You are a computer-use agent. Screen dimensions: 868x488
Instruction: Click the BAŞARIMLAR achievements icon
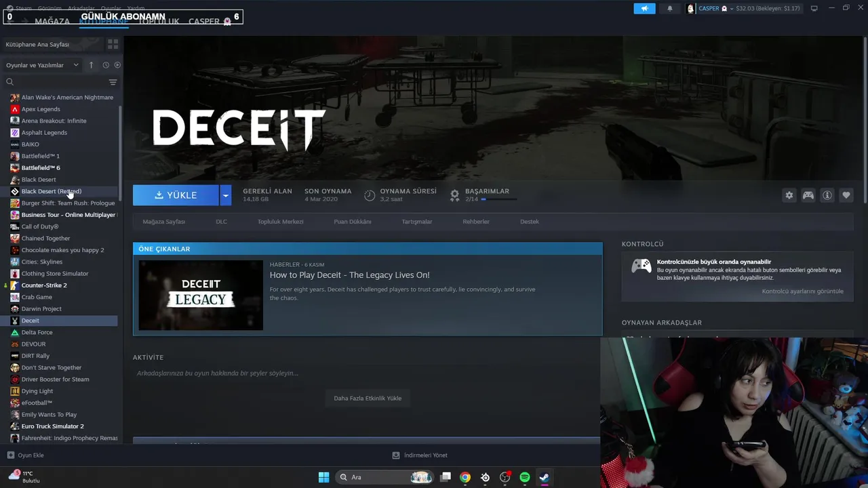coord(455,195)
